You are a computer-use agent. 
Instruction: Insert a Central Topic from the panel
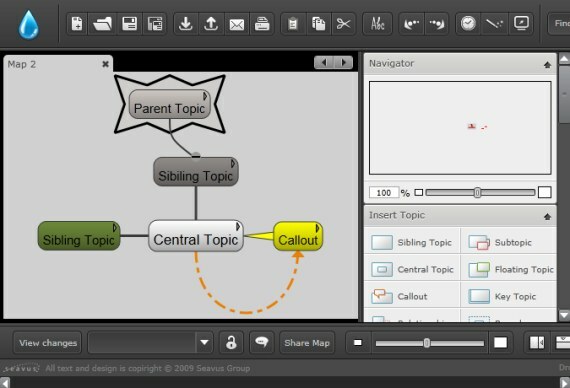coord(412,269)
